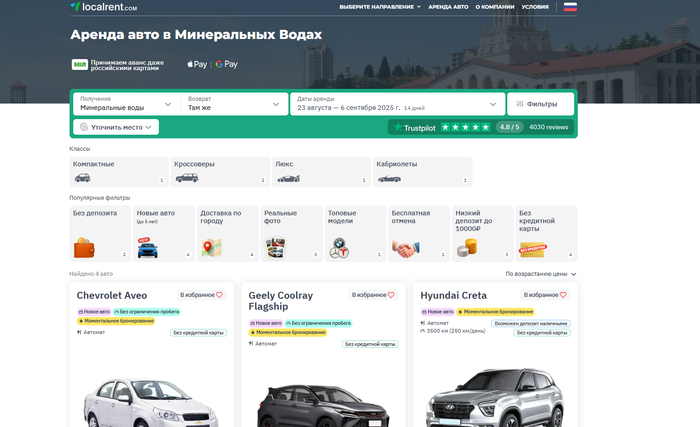Image resolution: width=700 pixels, height=427 pixels.
Task: Click the Новое авто badge on Geely Coolray
Action: pyautogui.click(x=266, y=323)
